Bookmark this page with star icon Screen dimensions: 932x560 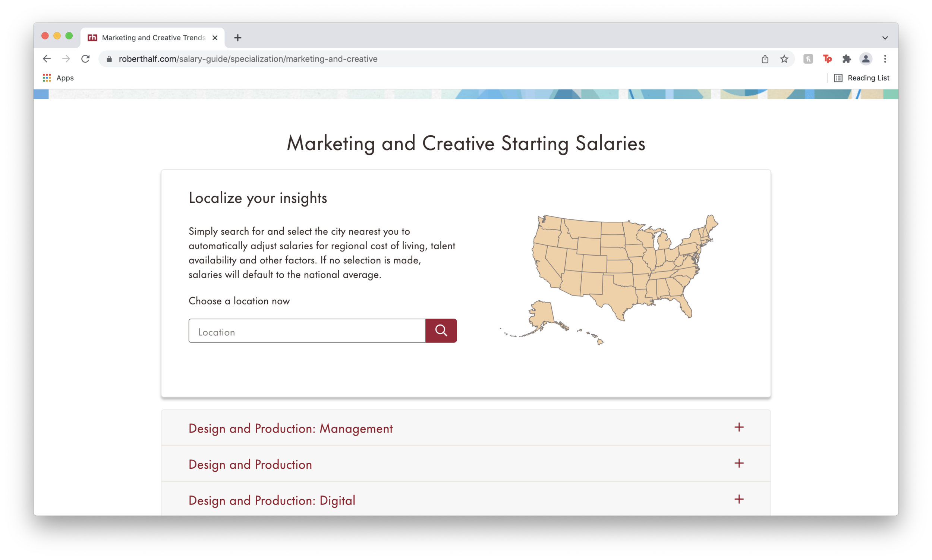[x=784, y=59]
